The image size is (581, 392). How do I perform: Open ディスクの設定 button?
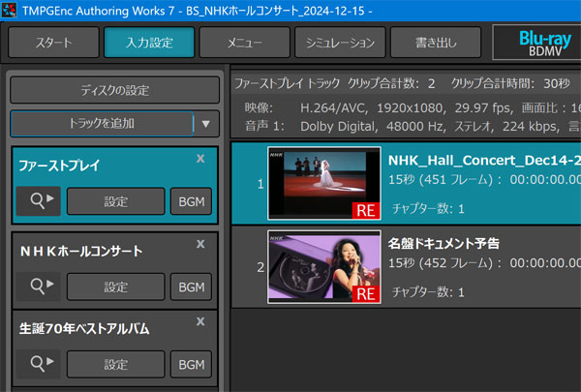tap(115, 90)
